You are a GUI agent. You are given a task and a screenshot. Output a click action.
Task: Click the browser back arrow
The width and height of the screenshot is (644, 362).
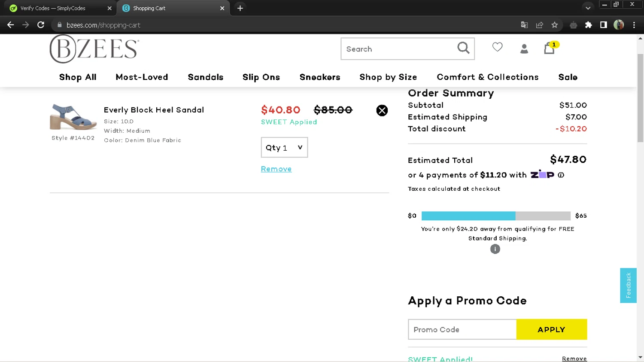[x=11, y=25]
